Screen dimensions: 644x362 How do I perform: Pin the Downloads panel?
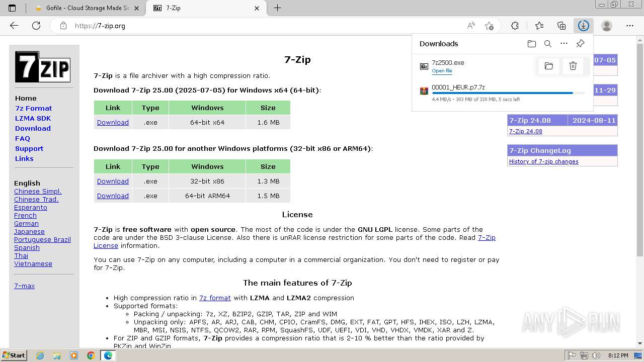tap(580, 44)
